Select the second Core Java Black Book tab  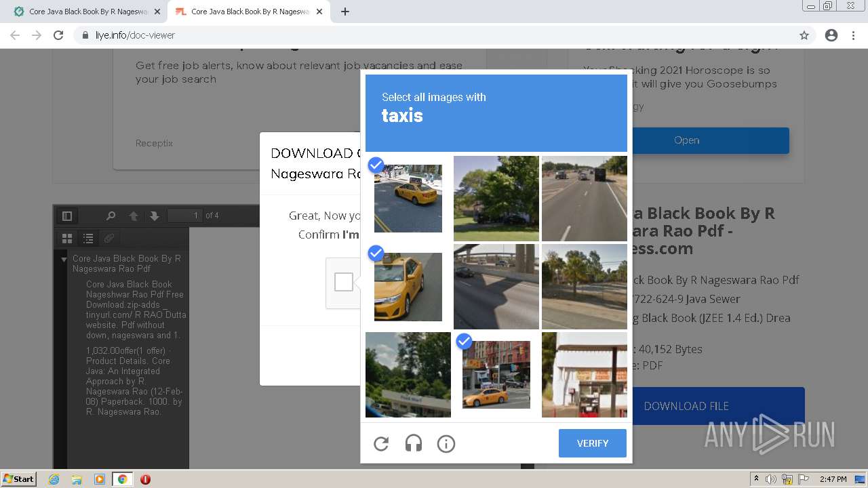click(250, 12)
